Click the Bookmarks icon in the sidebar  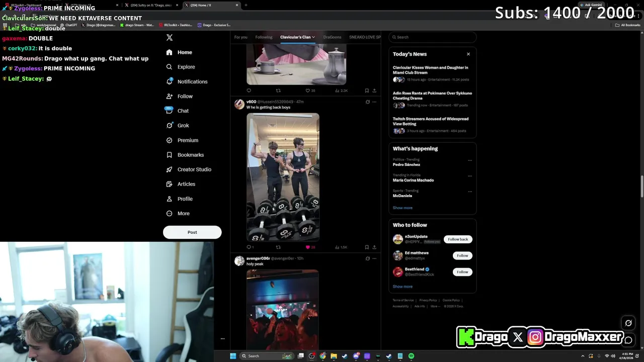[170, 155]
